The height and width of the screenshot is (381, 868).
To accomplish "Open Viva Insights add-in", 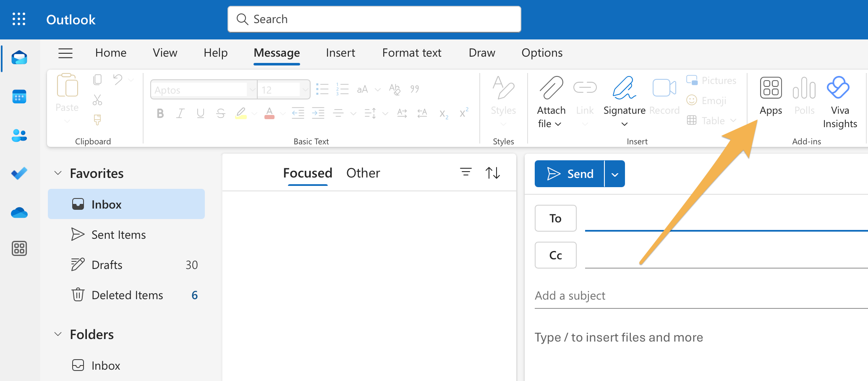I will tap(839, 103).
